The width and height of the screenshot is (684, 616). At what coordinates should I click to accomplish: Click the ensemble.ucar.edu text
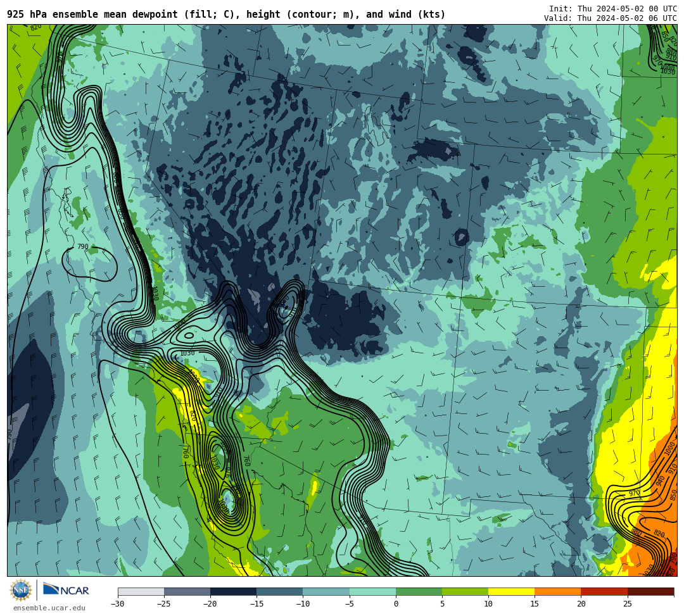click(49, 608)
